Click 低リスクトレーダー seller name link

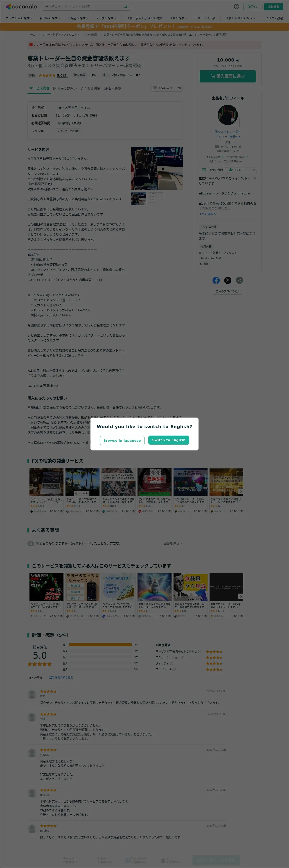tap(228, 132)
